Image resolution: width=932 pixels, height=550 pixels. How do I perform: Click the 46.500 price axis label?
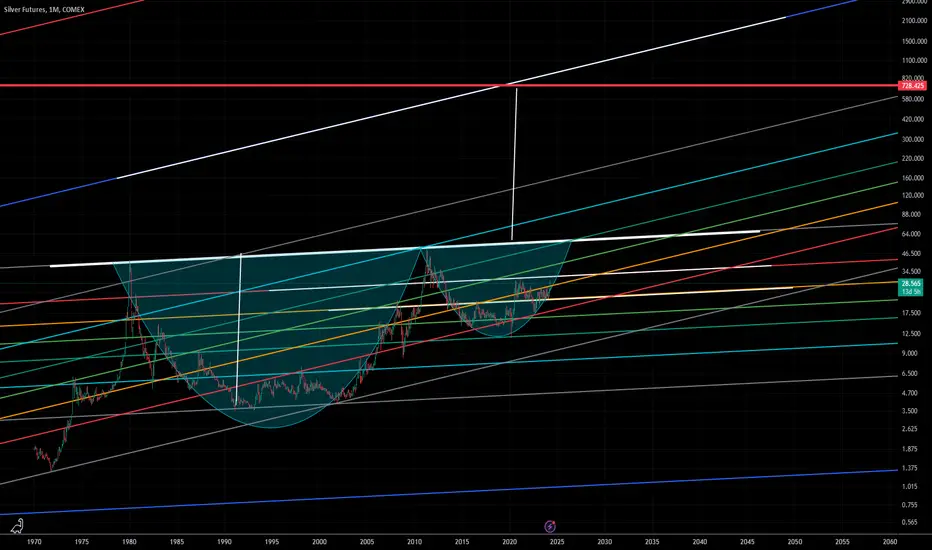(x=911, y=253)
